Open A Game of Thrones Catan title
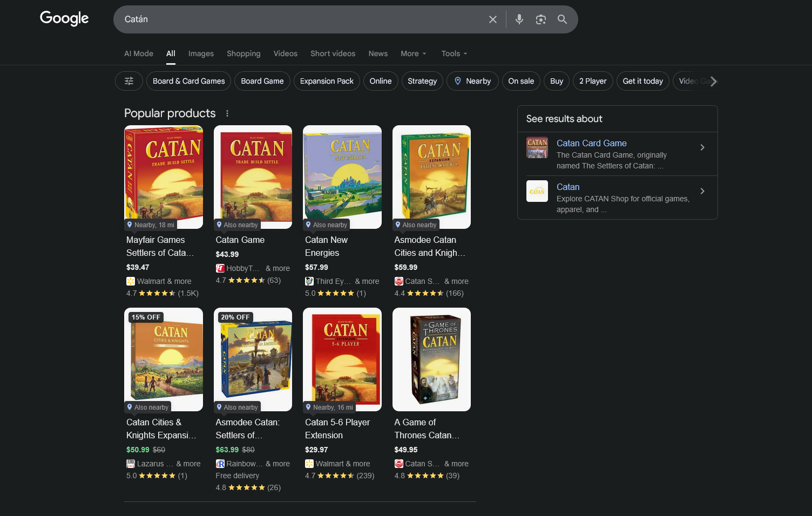The image size is (812, 516). (427, 429)
